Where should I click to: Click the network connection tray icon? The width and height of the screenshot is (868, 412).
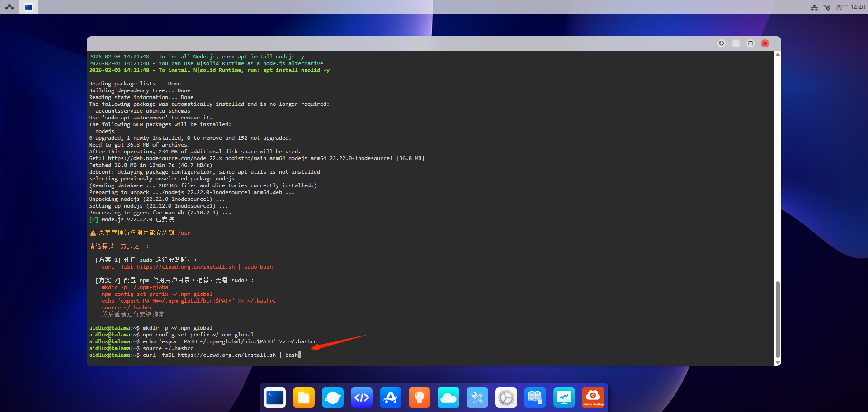click(x=814, y=7)
